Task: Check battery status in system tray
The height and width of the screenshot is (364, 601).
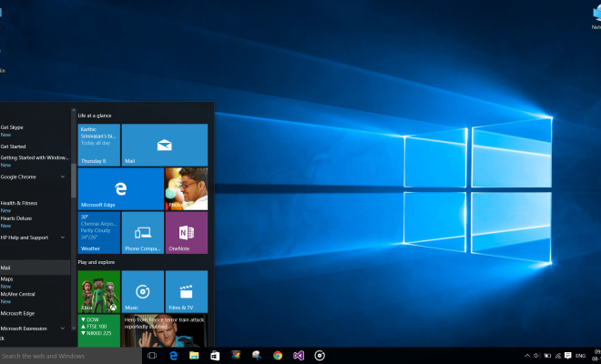Action: [547, 356]
